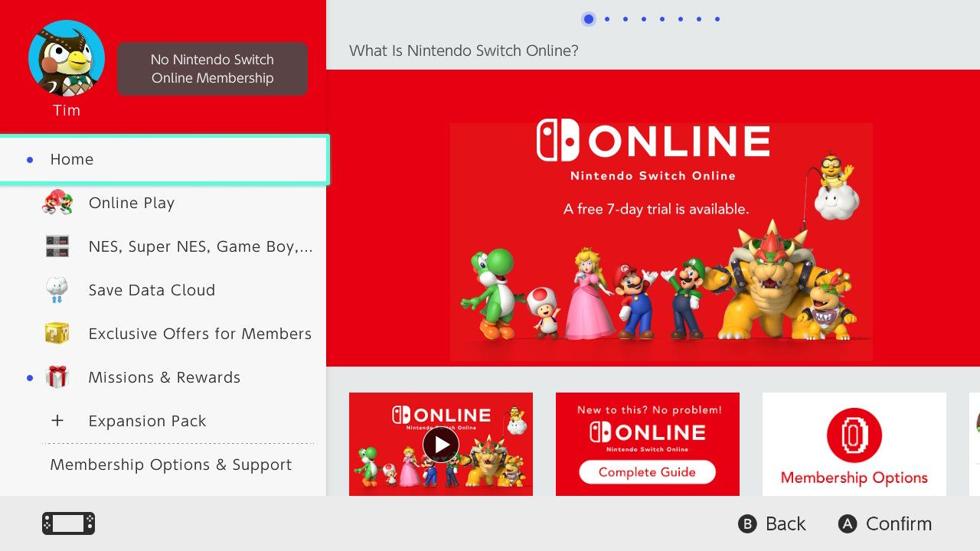980x551 pixels.
Task: Click the A button icon
Action: pyautogui.click(x=847, y=524)
